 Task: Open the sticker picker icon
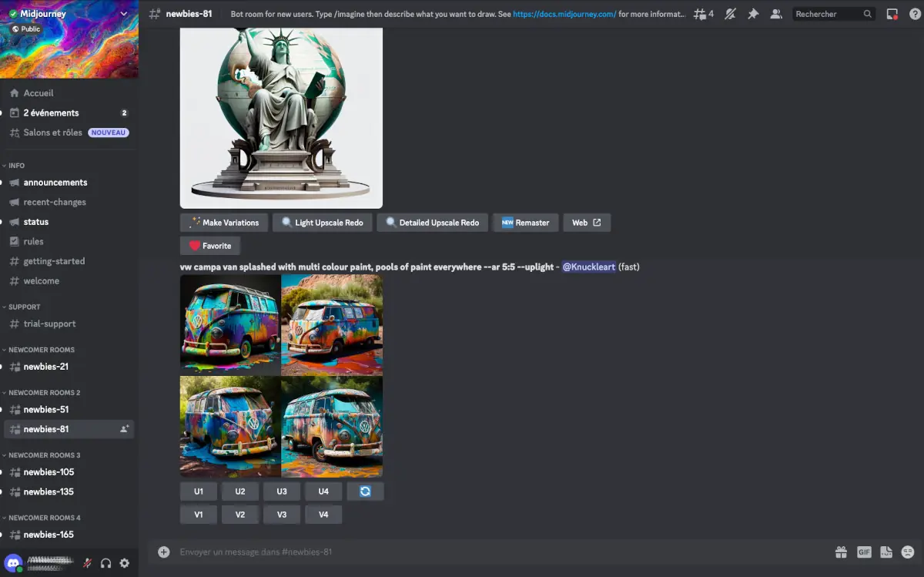[885, 552]
